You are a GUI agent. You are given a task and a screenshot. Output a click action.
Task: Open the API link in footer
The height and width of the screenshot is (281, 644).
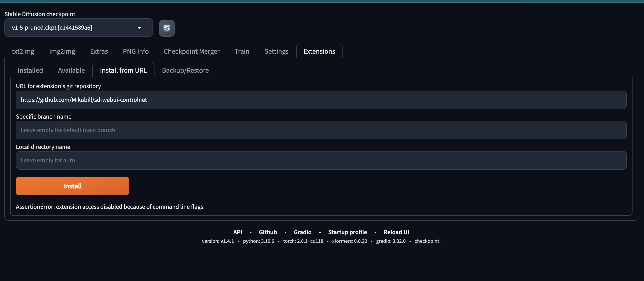238,232
